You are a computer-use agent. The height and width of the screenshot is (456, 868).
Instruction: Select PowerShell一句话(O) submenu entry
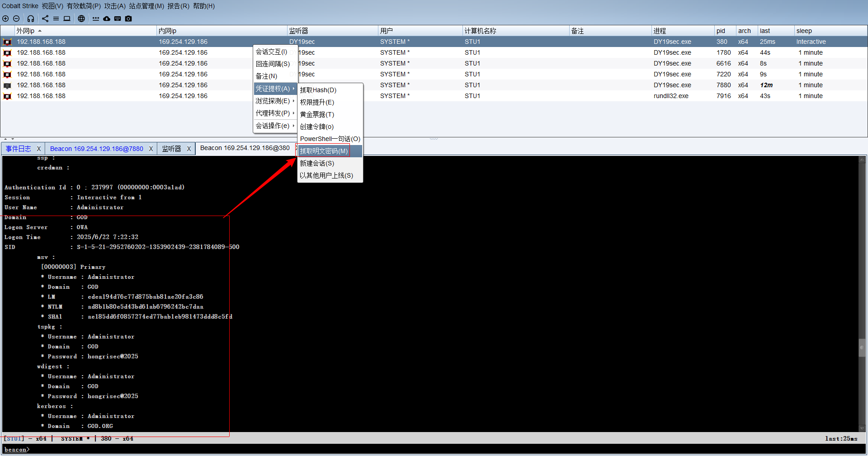tap(330, 139)
